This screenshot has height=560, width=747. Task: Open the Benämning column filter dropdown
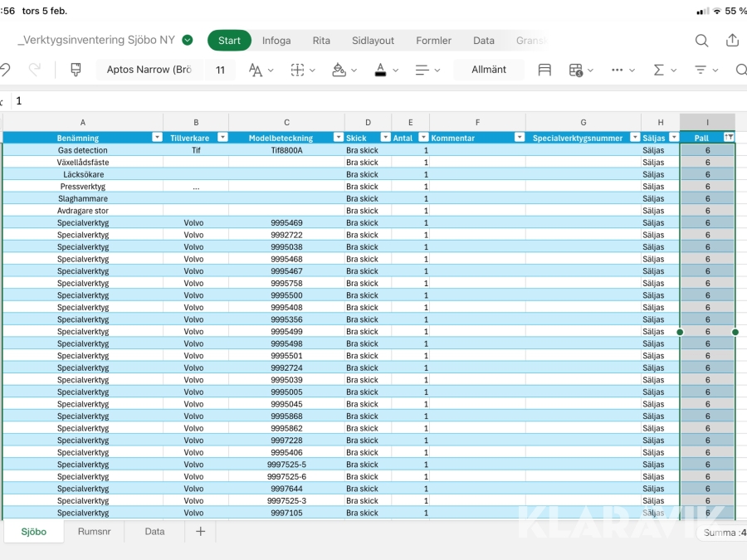click(157, 138)
